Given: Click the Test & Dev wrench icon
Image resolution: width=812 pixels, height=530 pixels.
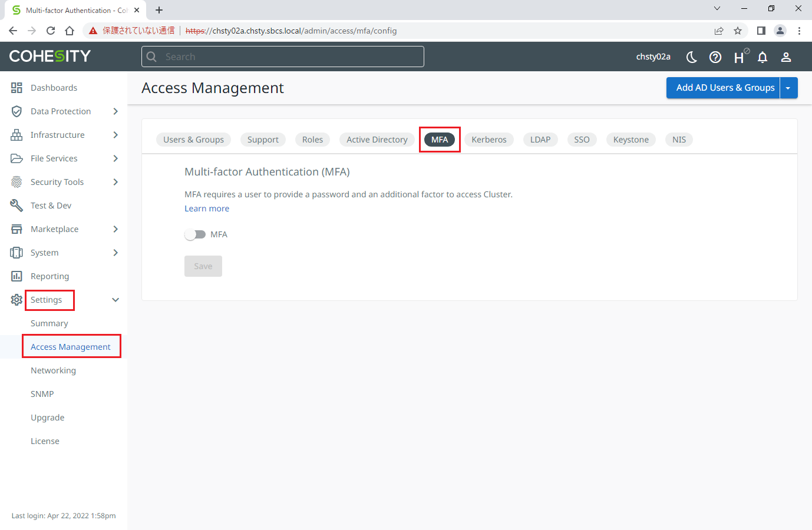Looking at the screenshot, I should click(x=16, y=206).
